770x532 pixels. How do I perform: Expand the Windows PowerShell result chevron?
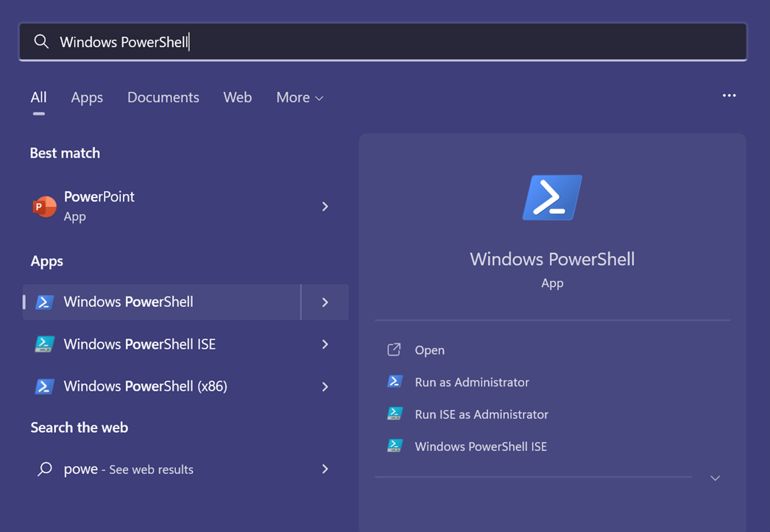coord(325,302)
